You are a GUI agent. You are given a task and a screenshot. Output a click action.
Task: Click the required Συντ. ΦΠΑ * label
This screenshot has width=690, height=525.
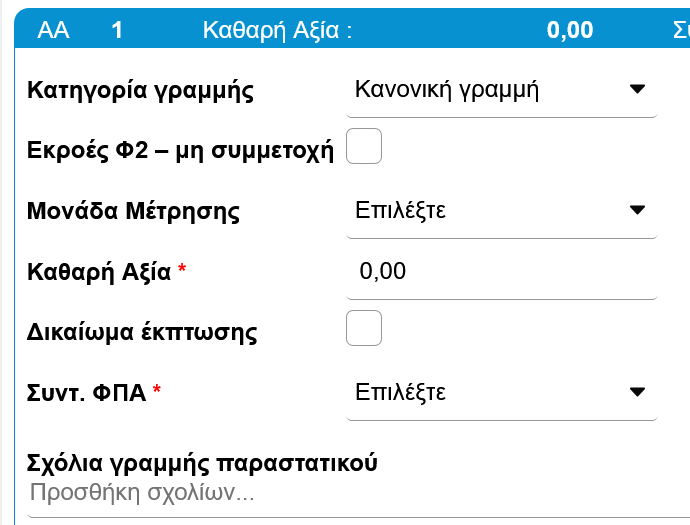93,393
